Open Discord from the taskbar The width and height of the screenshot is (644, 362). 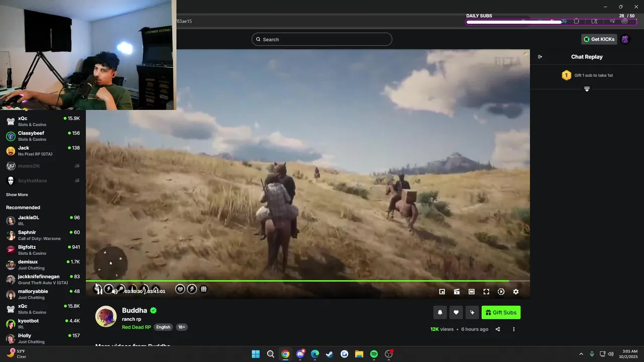tap(300, 354)
